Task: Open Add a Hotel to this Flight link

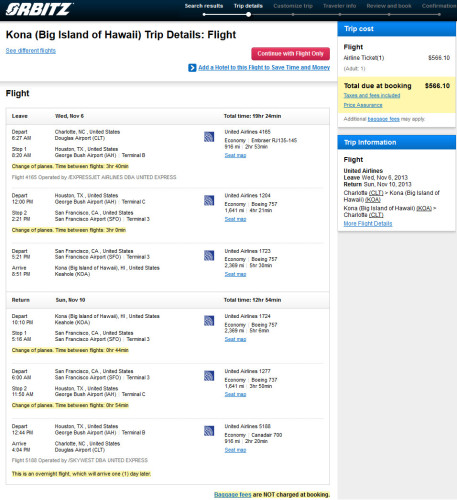Action: (x=264, y=68)
